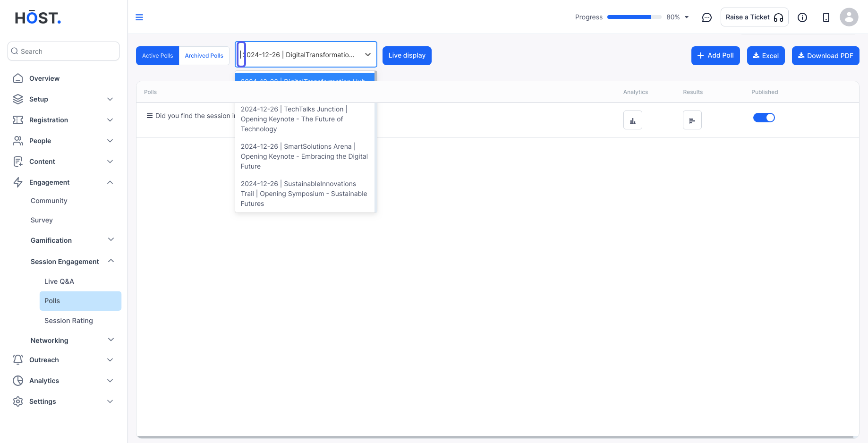Click the Overview home icon

[x=18, y=78]
